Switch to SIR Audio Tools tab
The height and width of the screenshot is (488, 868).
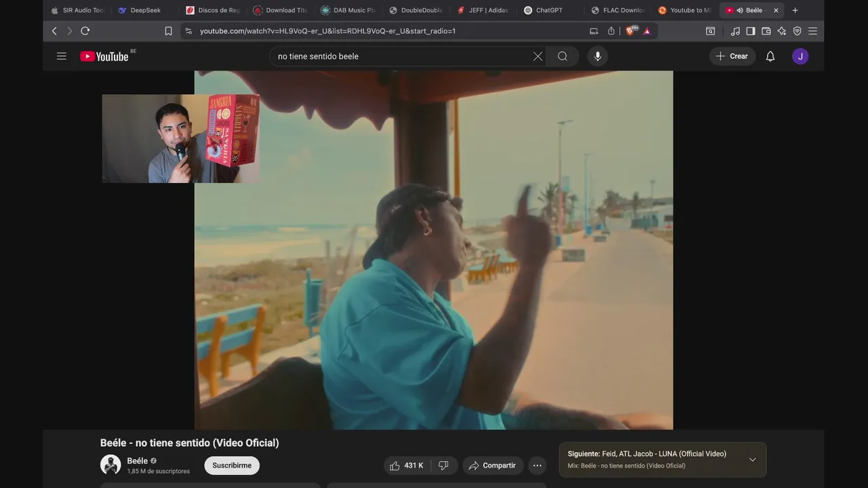(x=77, y=10)
